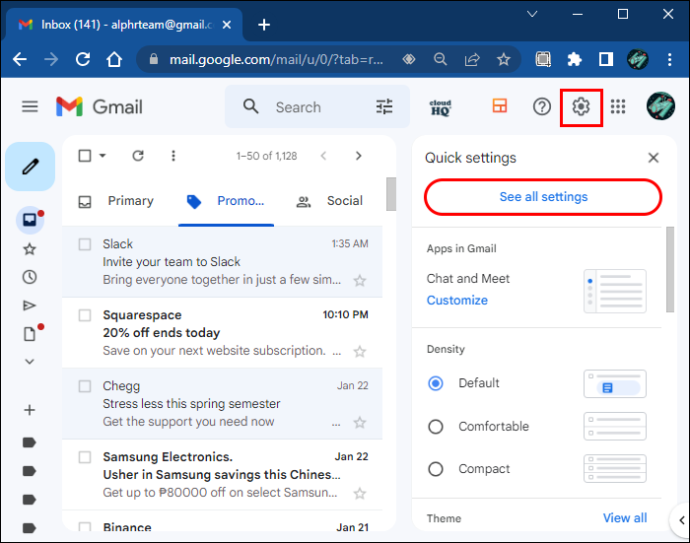Viewport: 690px width, 543px height.
Task: Click the Refresh inbox icon
Action: tap(138, 156)
